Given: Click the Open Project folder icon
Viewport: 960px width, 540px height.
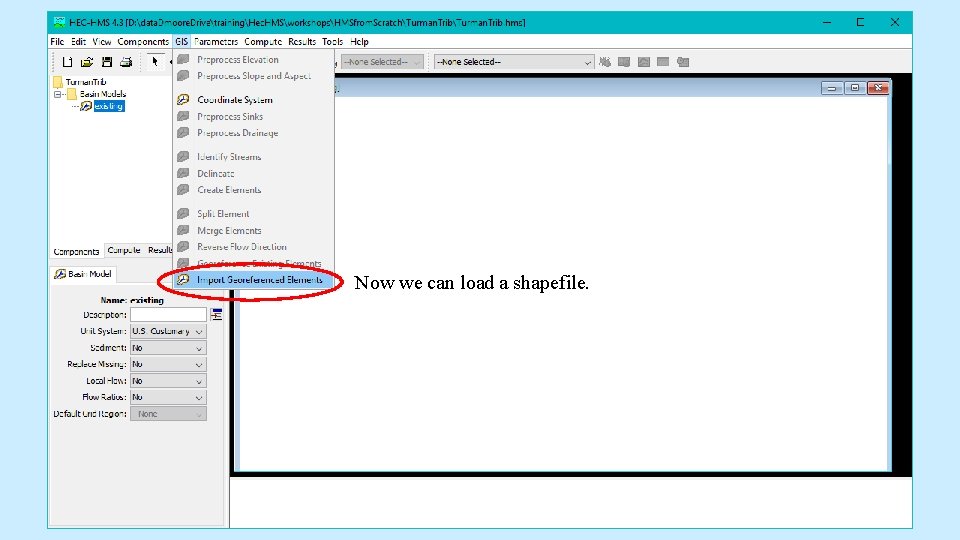Looking at the screenshot, I should 87,62.
